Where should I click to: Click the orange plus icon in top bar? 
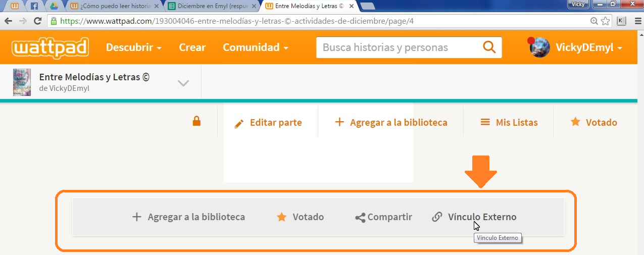[x=339, y=122]
